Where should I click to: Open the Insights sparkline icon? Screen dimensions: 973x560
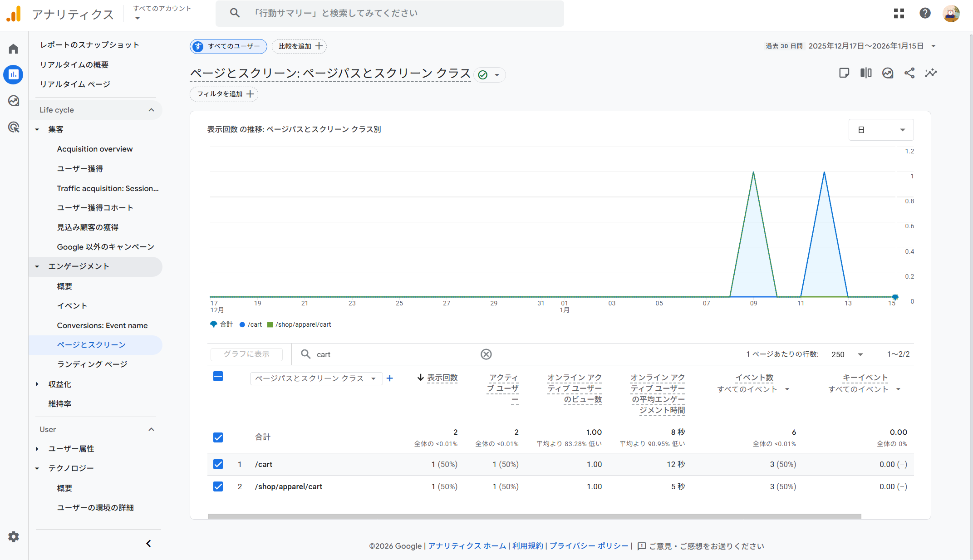(x=931, y=73)
